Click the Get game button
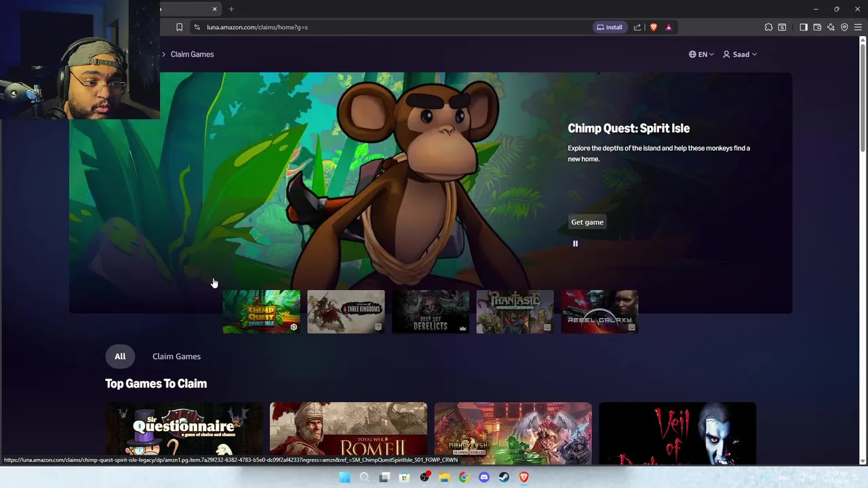This screenshot has height=488, width=868. (587, 222)
